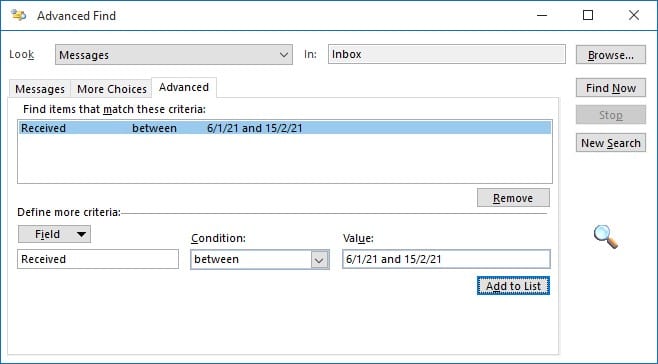Screen dimensions: 658x364
Task: Click the In: Inbox folder field
Action: click(446, 54)
